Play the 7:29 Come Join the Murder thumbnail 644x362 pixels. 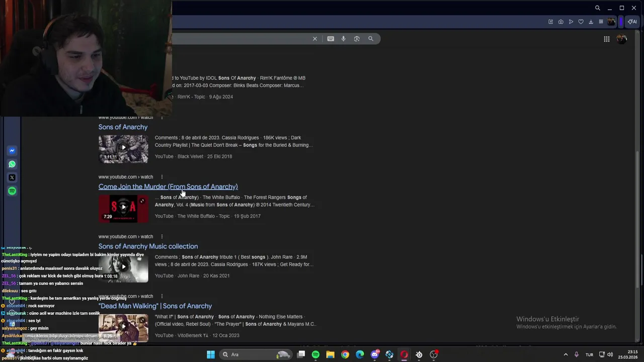pyautogui.click(x=123, y=208)
